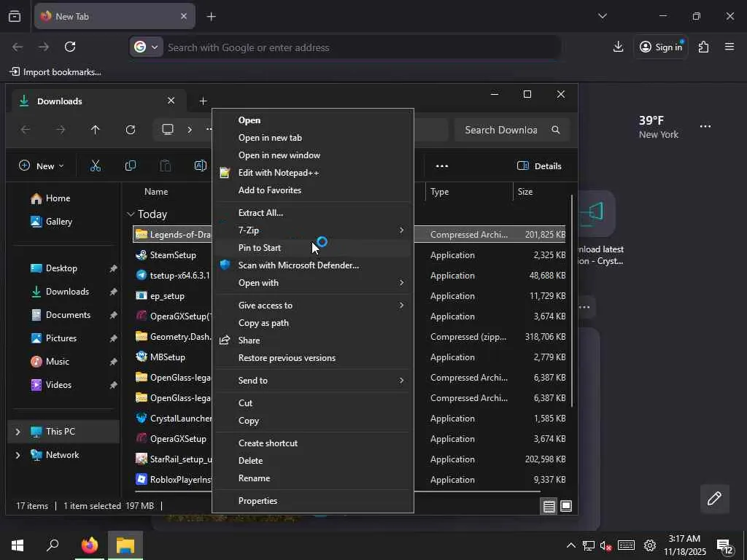Image resolution: width=747 pixels, height=560 pixels.
Task: Open Firefox downloads arrow icon
Action: tap(618, 47)
